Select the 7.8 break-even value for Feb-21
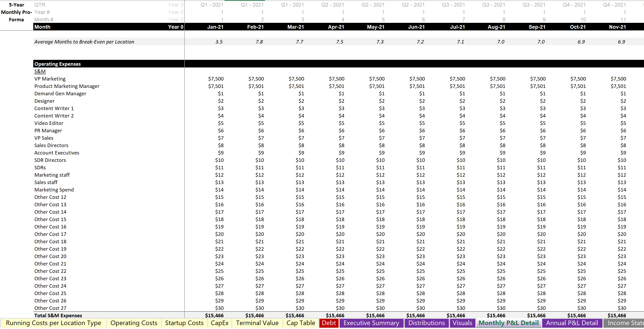The image size is (644, 329). 259,42
